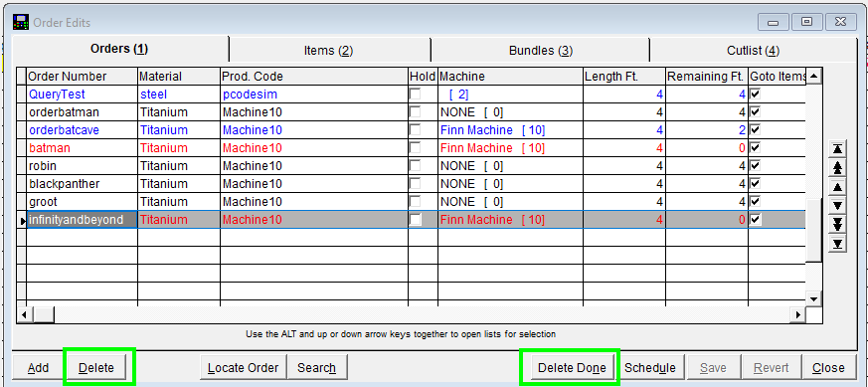
Task: Click the Close button
Action: (828, 368)
